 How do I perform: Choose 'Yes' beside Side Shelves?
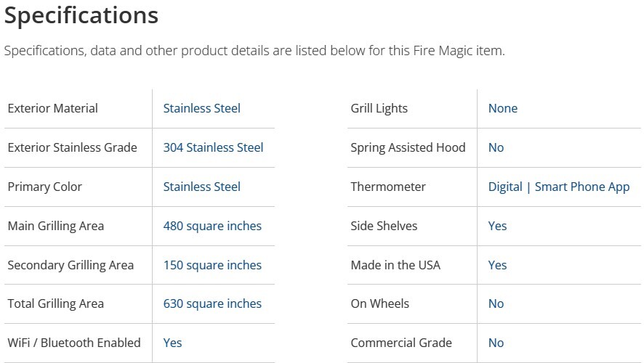(x=497, y=226)
